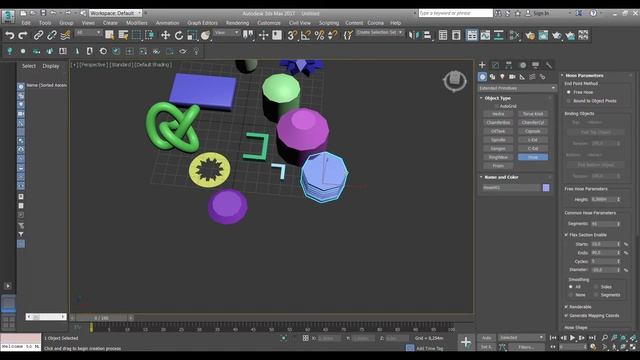This screenshot has height=360, width=640.
Task: Toggle the Percent Snap icon
Action: point(319,36)
